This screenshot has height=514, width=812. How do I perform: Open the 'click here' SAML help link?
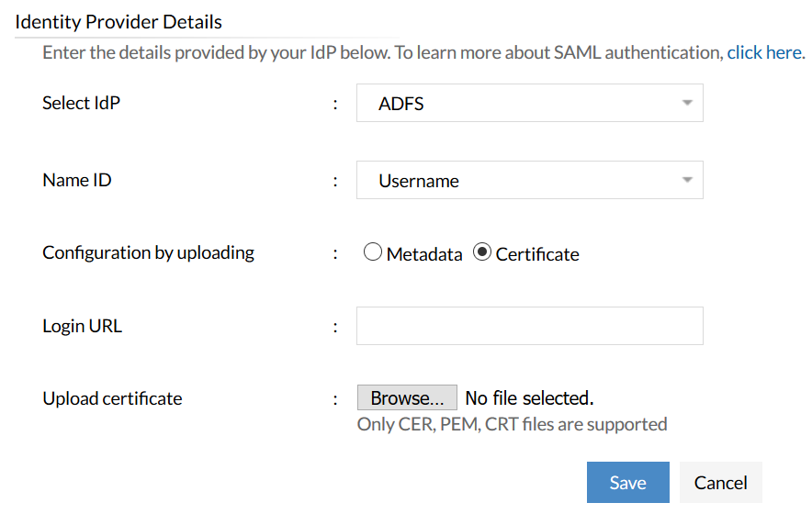(x=766, y=52)
